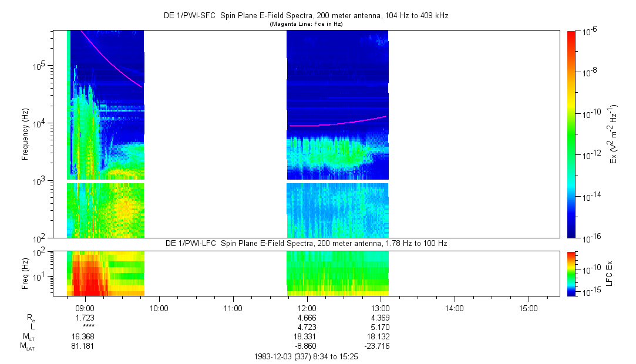Click the LFC Ex color bar label
Screen dimensions: 636x364
tap(610, 274)
